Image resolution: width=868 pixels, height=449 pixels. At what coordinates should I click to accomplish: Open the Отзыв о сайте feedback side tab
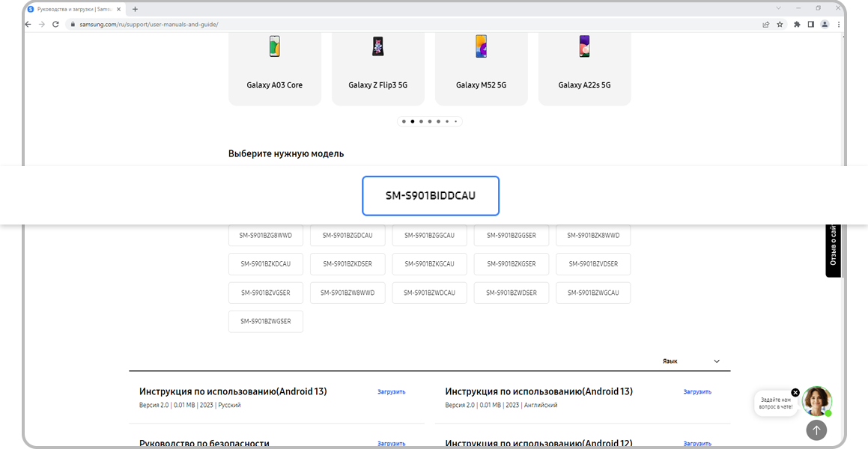tap(833, 250)
